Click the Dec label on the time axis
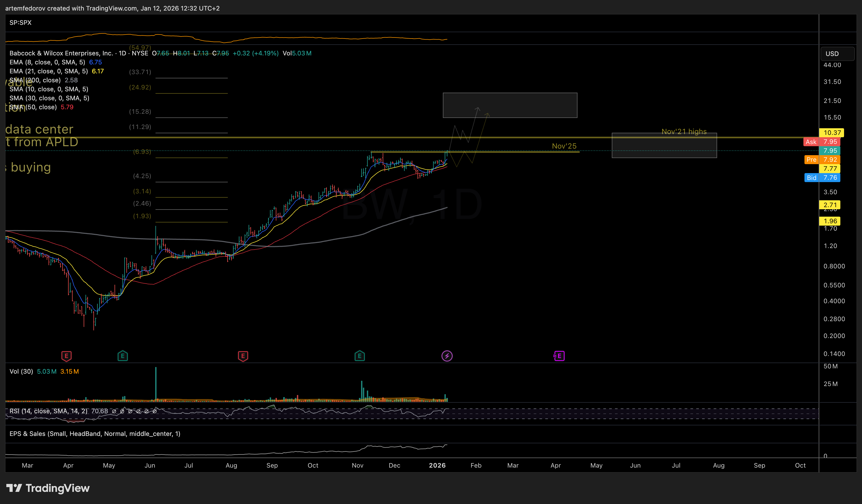 [x=394, y=465]
